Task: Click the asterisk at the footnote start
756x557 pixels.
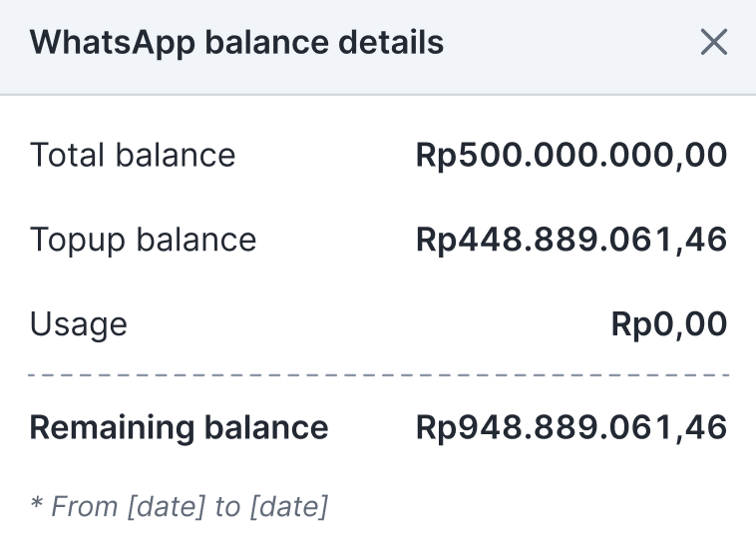Action: (36, 504)
